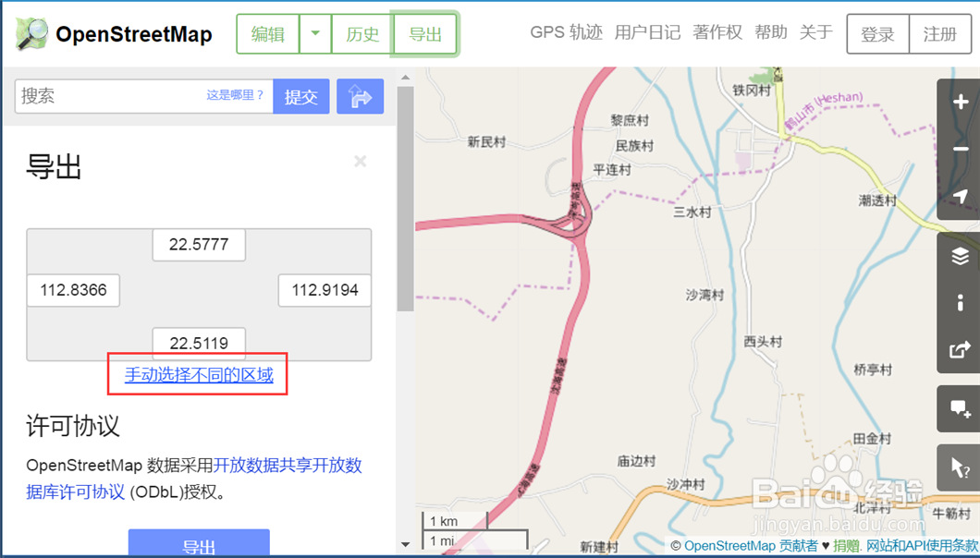Open the 编辑 dropdown arrow
Screen dimensions: 980x558
(315, 34)
